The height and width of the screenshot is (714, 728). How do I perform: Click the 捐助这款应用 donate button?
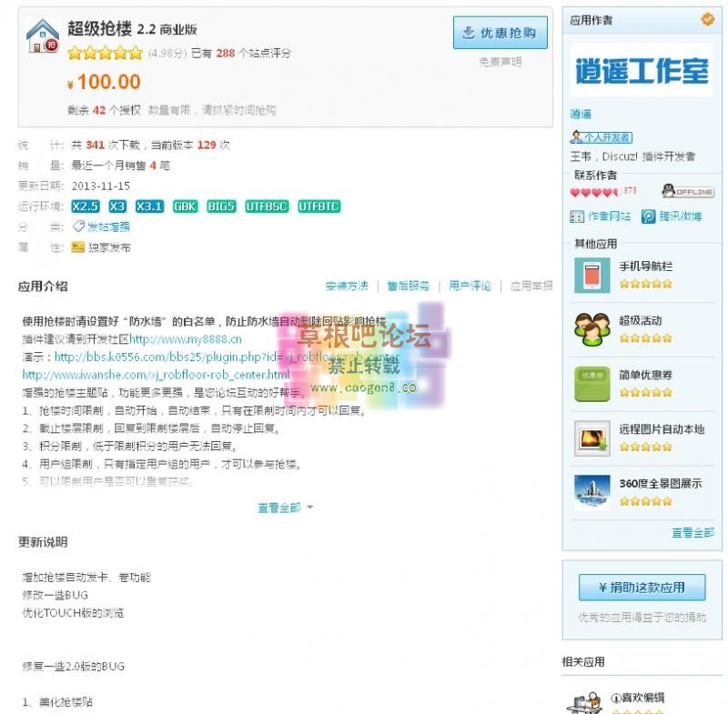[642, 588]
